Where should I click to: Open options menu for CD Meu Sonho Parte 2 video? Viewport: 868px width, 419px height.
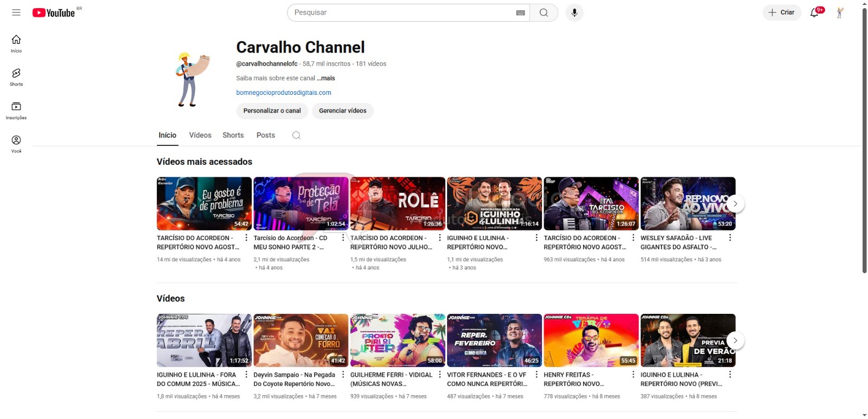coord(343,237)
